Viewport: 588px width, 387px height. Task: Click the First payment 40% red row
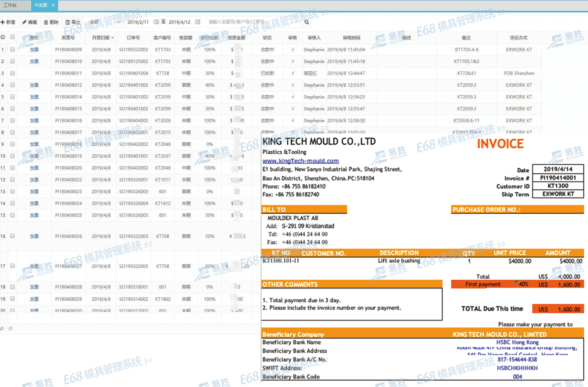tap(517, 284)
